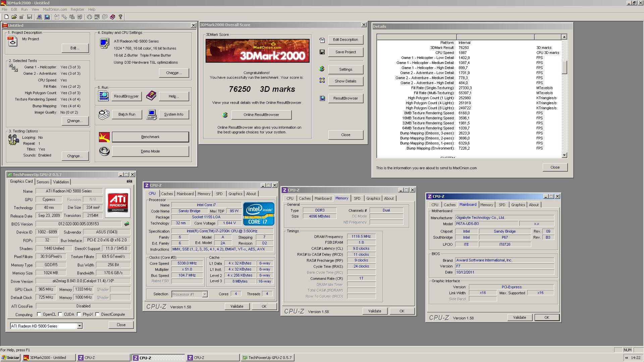Click globe icon next to Online ResultBrowser
Viewport: 644px width, 362px height.
click(x=225, y=115)
